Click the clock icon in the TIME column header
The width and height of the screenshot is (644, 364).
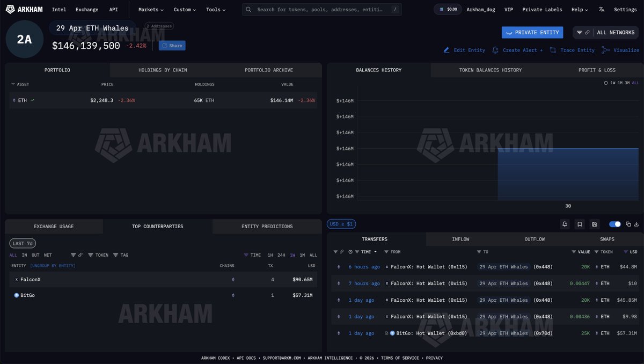coord(350,252)
